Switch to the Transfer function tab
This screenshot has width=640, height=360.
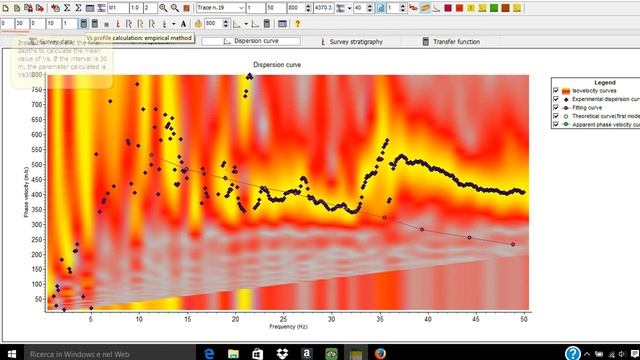pos(451,42)
